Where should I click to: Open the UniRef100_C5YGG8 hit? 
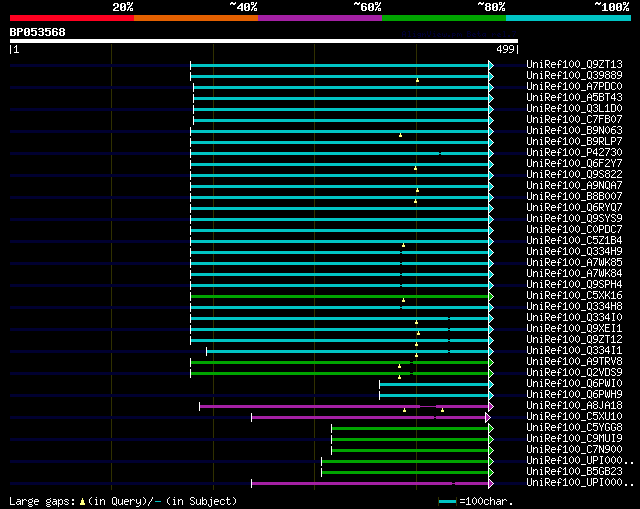click(x=574, y=428)
